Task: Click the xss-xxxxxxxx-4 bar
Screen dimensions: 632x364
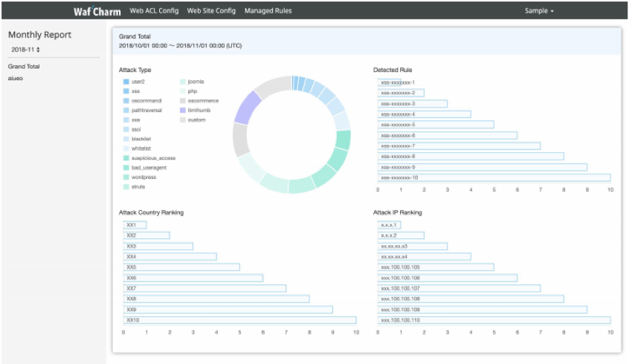Action: (x=424, y=114)
